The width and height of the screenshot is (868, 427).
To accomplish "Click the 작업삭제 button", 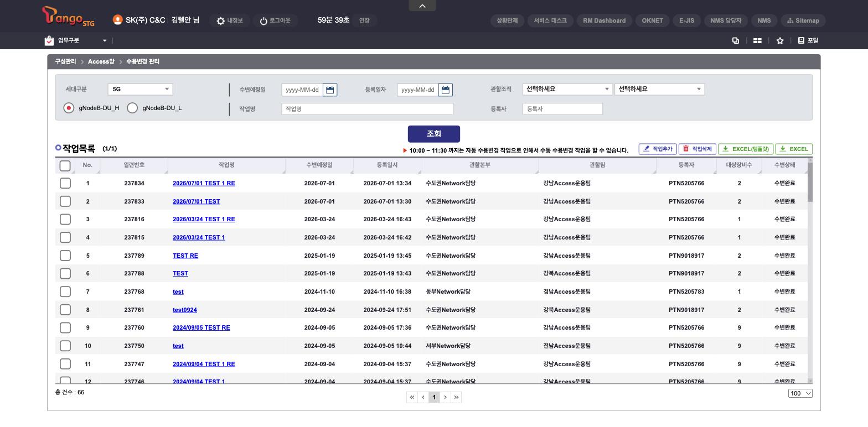I will [x=697, y=149].
